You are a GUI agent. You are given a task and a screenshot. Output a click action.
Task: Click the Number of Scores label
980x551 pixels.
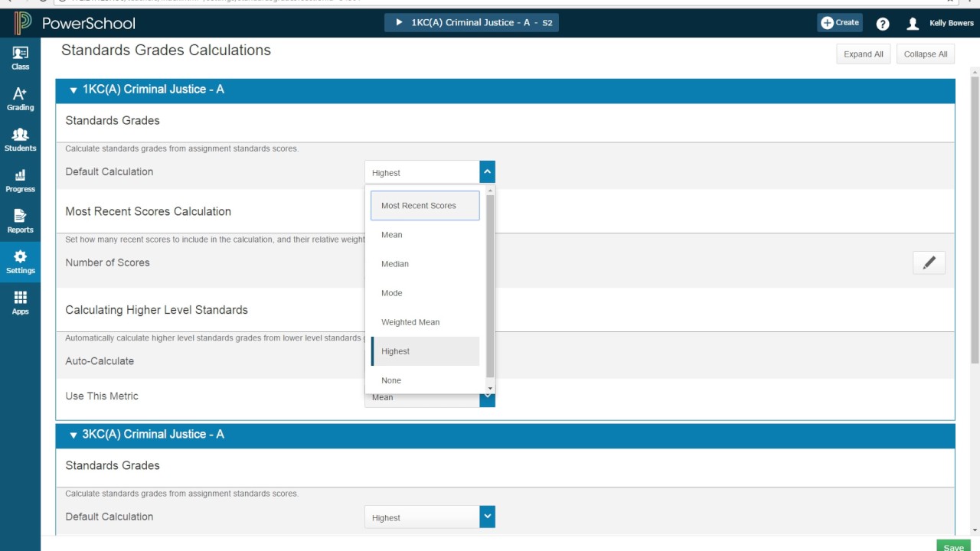[x=107, y=262]
